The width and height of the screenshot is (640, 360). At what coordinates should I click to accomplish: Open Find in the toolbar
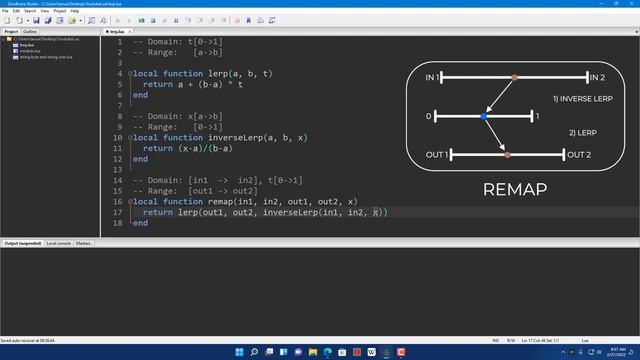(92, 20)
